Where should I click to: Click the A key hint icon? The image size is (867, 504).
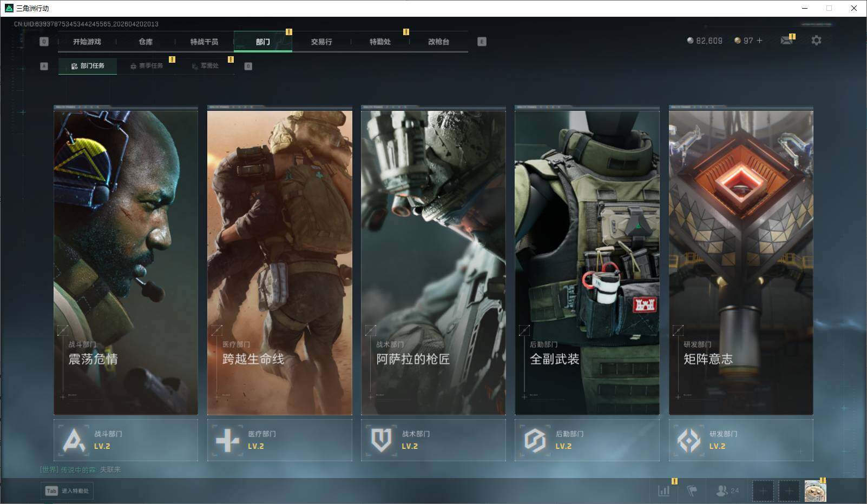point(44,66)
